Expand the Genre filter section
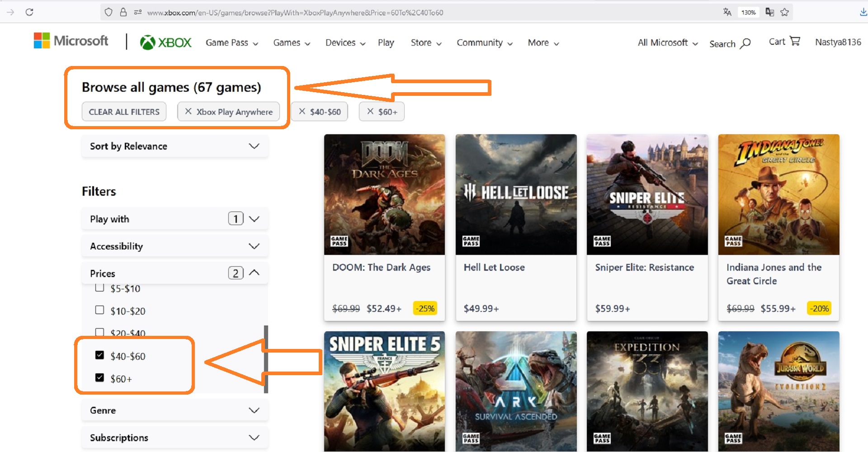 175,410
